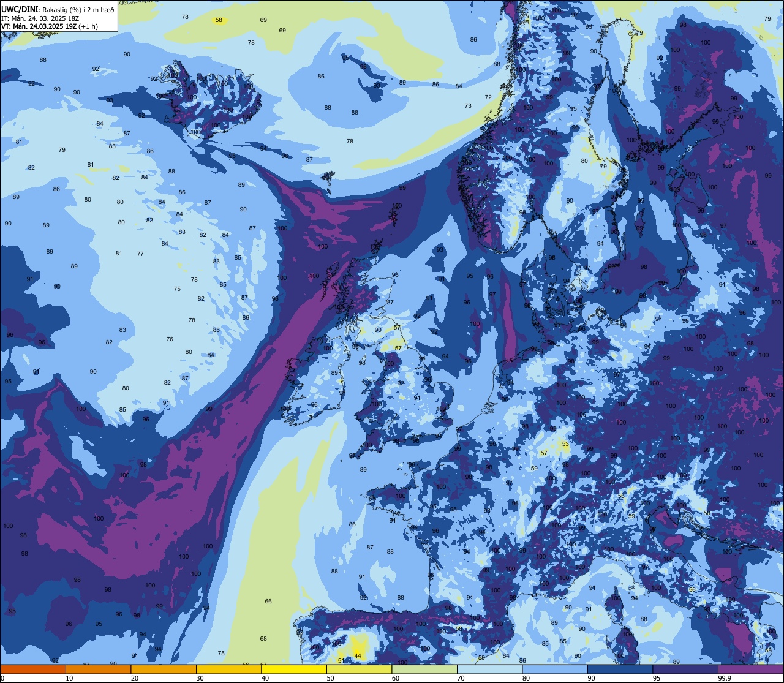Click the "51" value beside the yellow Spain patch
The height and width of the screenshot is (683, 784).
pos(341,660)
